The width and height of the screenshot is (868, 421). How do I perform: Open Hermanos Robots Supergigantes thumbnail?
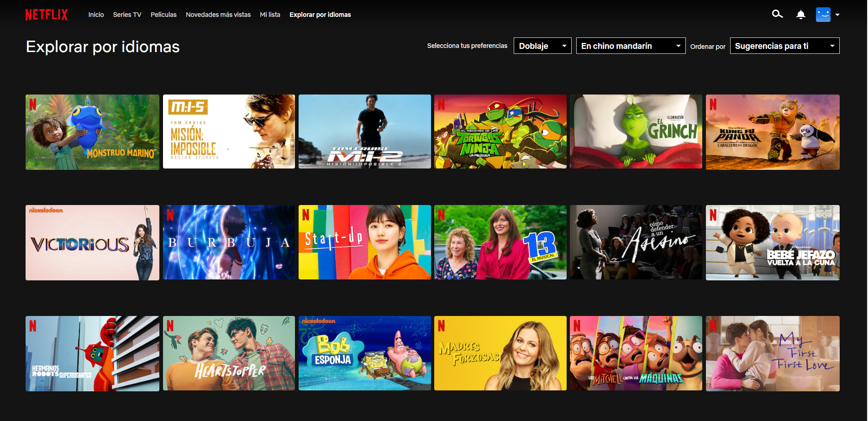coord(92,353)
